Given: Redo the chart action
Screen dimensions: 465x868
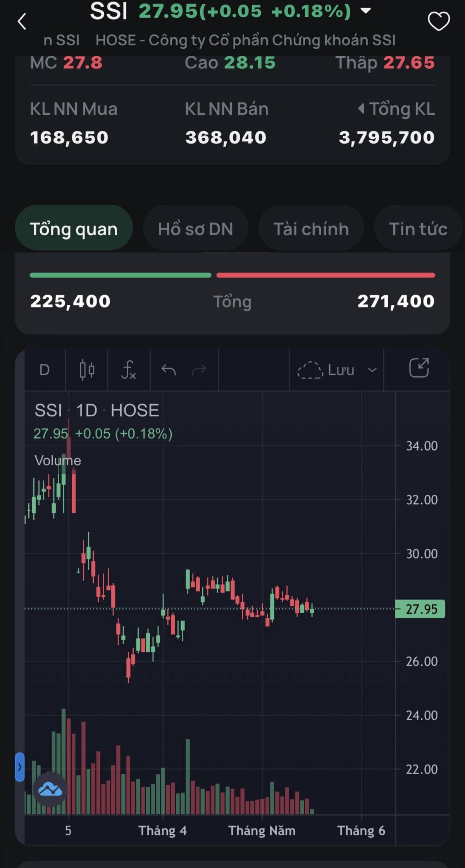Looking at the screenshot, I should 199,370.
